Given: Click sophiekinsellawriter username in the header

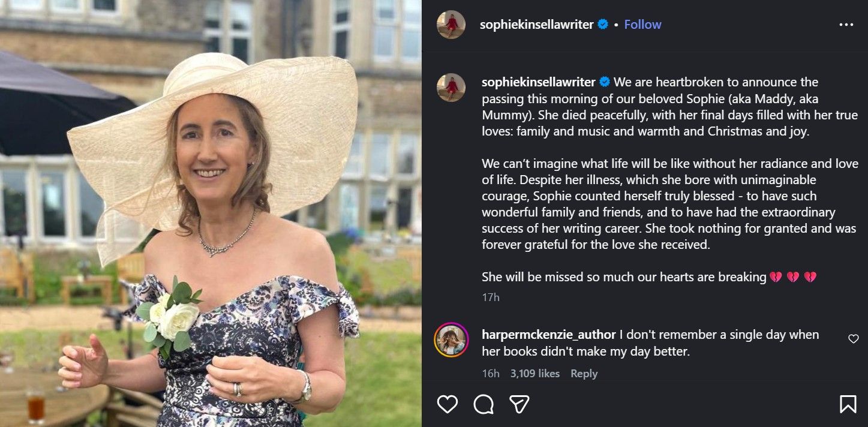Looking at the screenshot, I should 537,25.
